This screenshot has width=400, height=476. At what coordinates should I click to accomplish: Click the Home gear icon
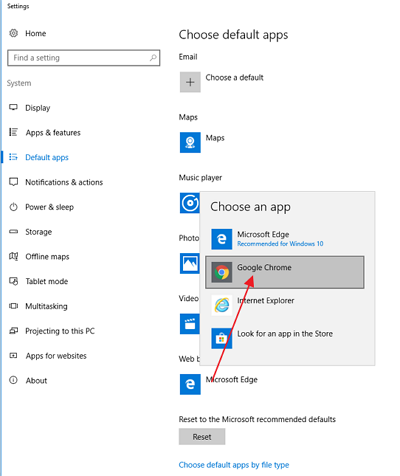(x=13, y=33)
